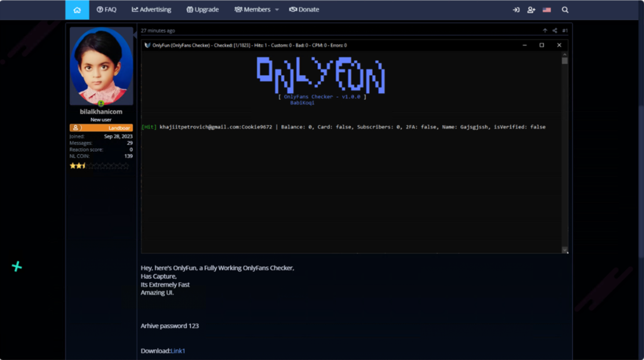View bilalkhanicom's profile name link
This screenshot has width=644, height=360.
101,112
